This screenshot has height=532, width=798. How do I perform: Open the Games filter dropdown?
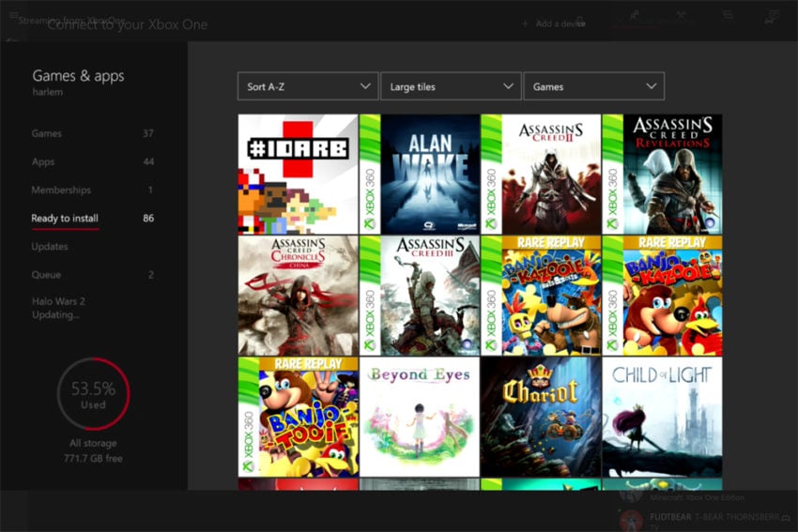click(594, 86)
